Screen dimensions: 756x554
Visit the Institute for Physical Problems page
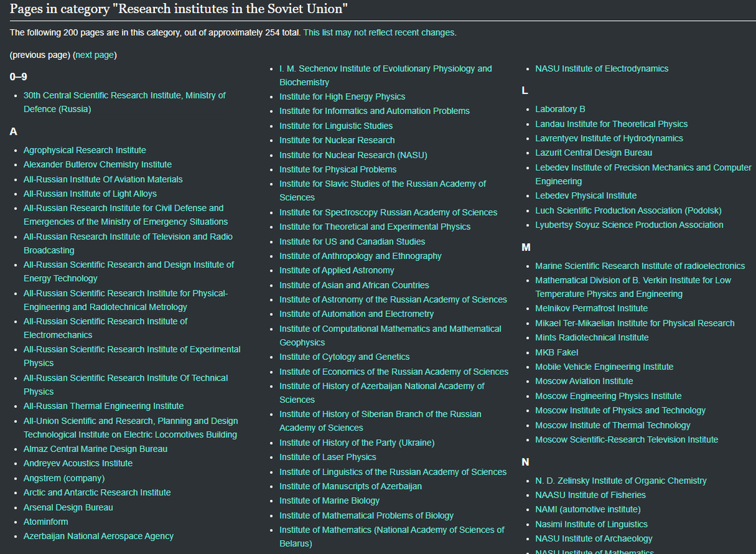click(338, 170)
